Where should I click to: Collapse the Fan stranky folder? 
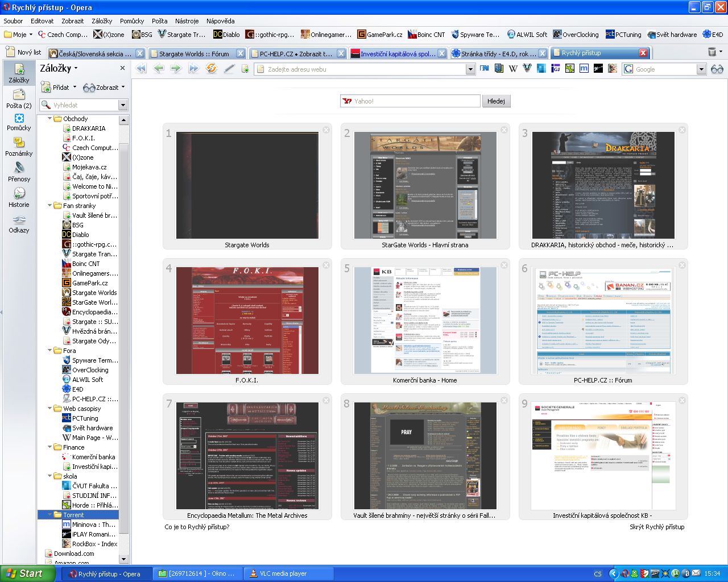(x=50, y=206)
